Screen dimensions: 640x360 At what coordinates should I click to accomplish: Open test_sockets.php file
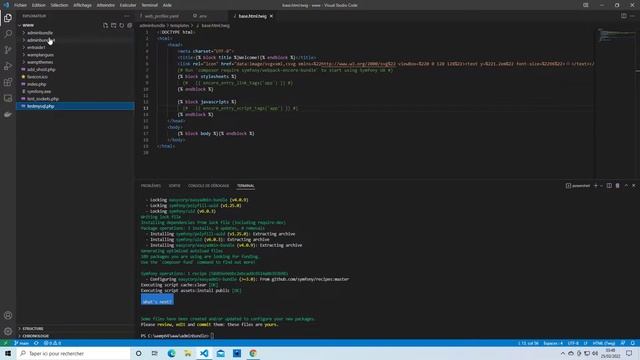43,99
